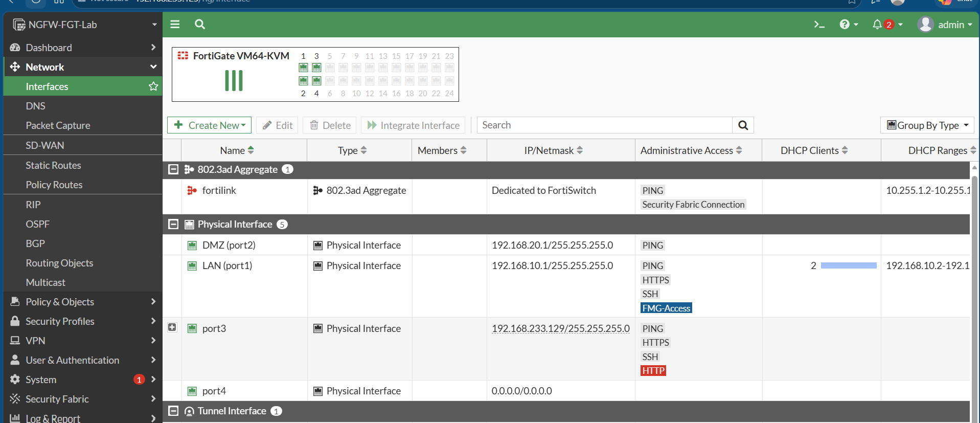980x423 pixels.
Task: Expand the Security Fabric menu
Action: [83, 399]
